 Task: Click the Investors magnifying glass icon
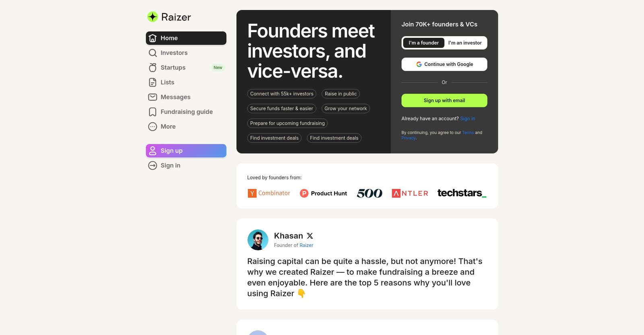152,53
